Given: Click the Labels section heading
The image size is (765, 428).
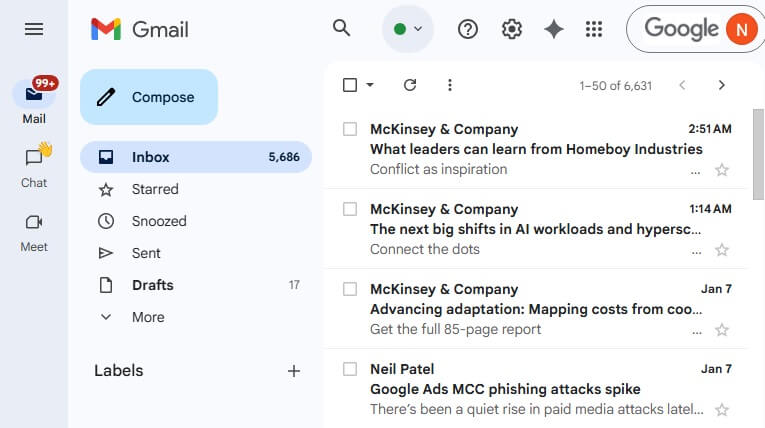Looking at the screenshot, I should (x=119, y=371).
